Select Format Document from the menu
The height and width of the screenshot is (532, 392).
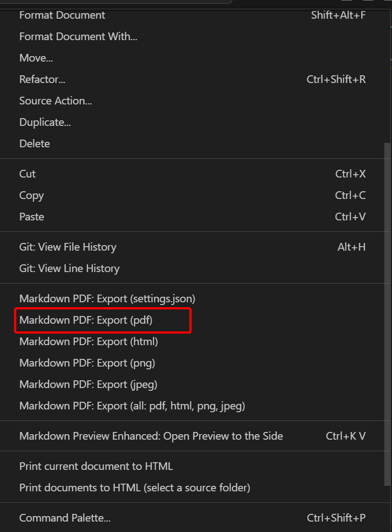click(x=62, y=15)
